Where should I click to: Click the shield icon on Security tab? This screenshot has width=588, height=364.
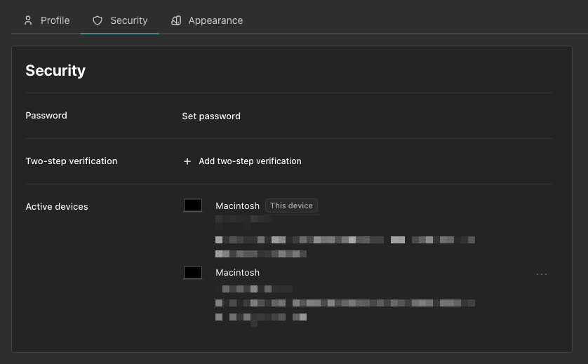[x=98, y=20]
